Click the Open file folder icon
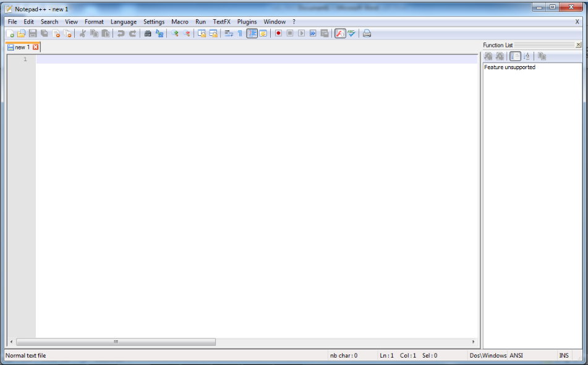The image size is (588, 365). coord(22,33)
